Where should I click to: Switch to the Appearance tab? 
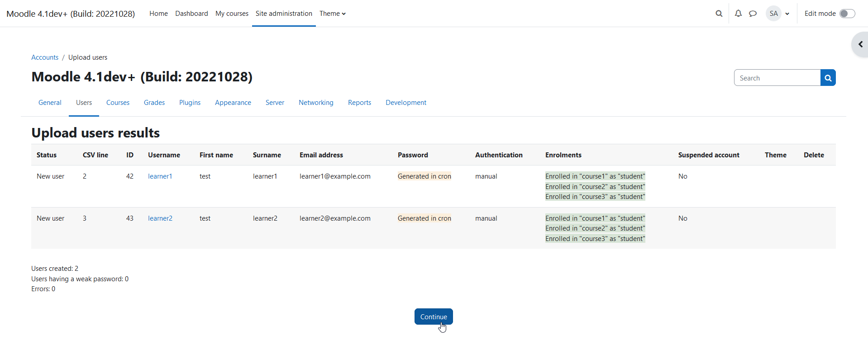tap(233, 103)
